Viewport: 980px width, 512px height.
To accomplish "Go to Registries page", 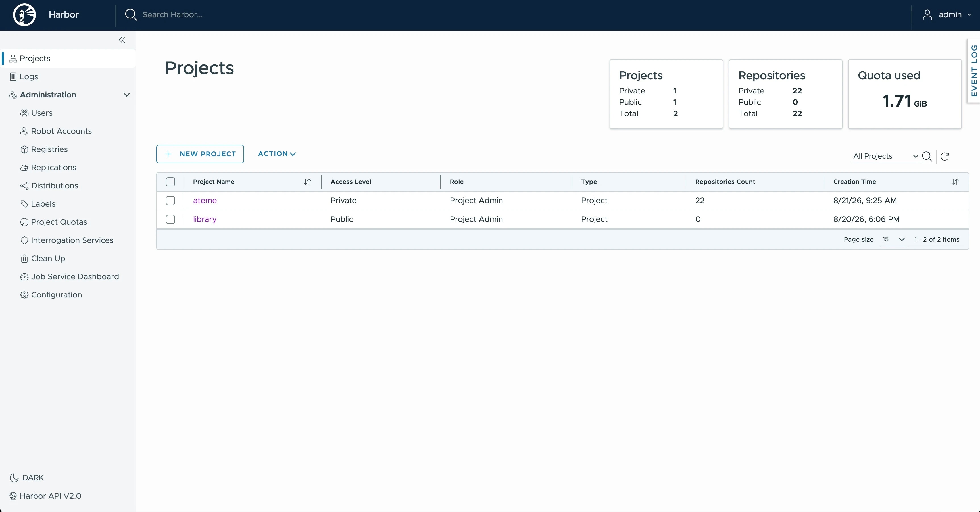I will coord(49,150).
